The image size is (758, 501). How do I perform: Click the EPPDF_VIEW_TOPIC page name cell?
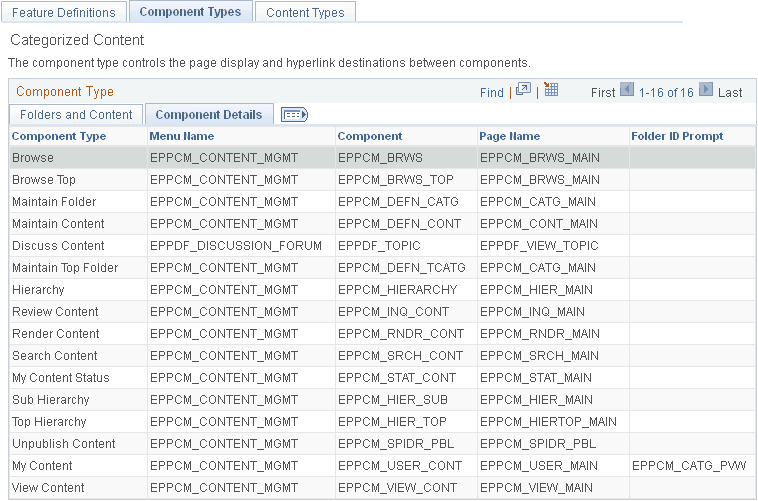(x=553, y=246)
